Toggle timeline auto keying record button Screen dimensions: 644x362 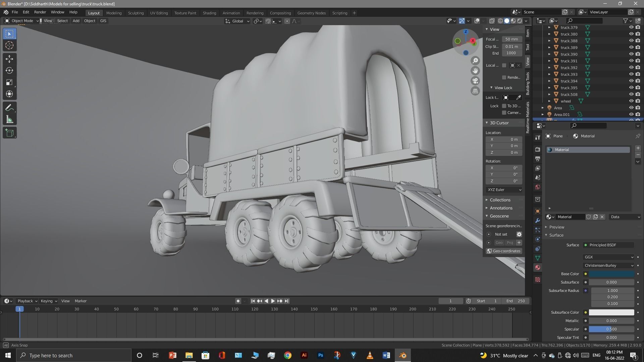click(238, 301)
